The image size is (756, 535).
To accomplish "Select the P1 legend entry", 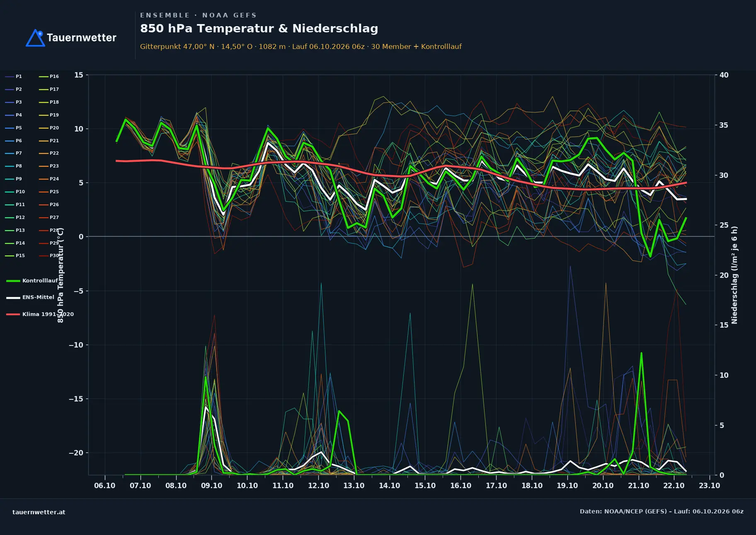I will (14, 76).
